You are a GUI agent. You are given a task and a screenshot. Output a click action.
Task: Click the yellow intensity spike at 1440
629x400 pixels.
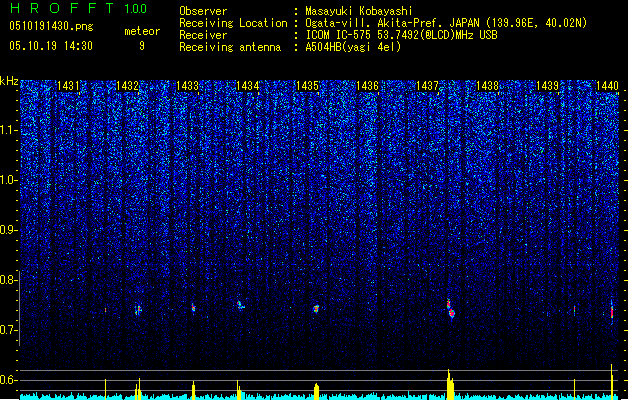click(612, 382)
